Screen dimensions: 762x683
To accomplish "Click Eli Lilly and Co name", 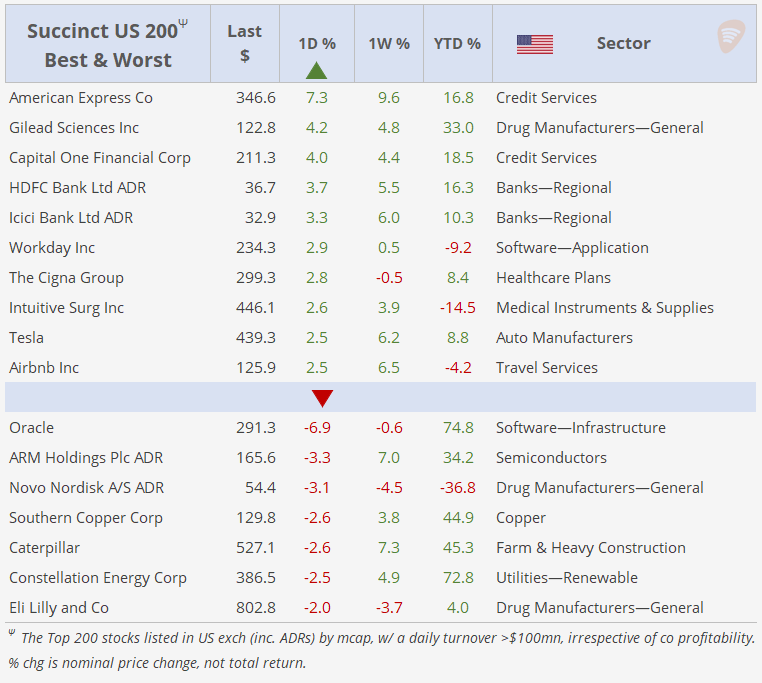I will tap(59, 608).
